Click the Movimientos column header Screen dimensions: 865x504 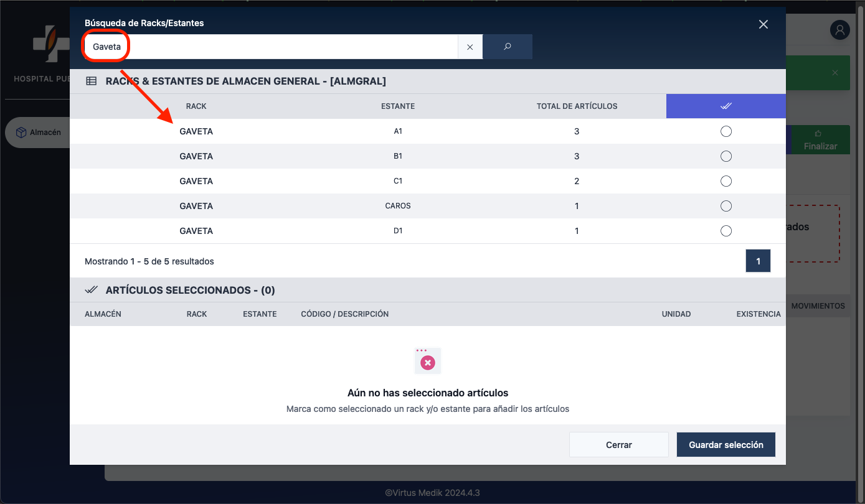coord(818,306)
